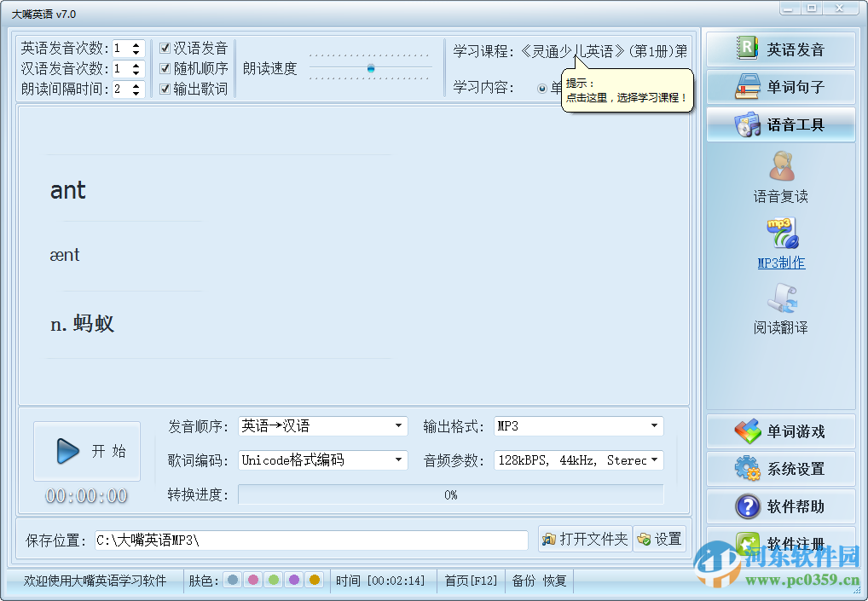Image resolution: width=868 pixels, height=601 pixels.
Task: Click the 阅读翻译 label
Action: [780, 327]
